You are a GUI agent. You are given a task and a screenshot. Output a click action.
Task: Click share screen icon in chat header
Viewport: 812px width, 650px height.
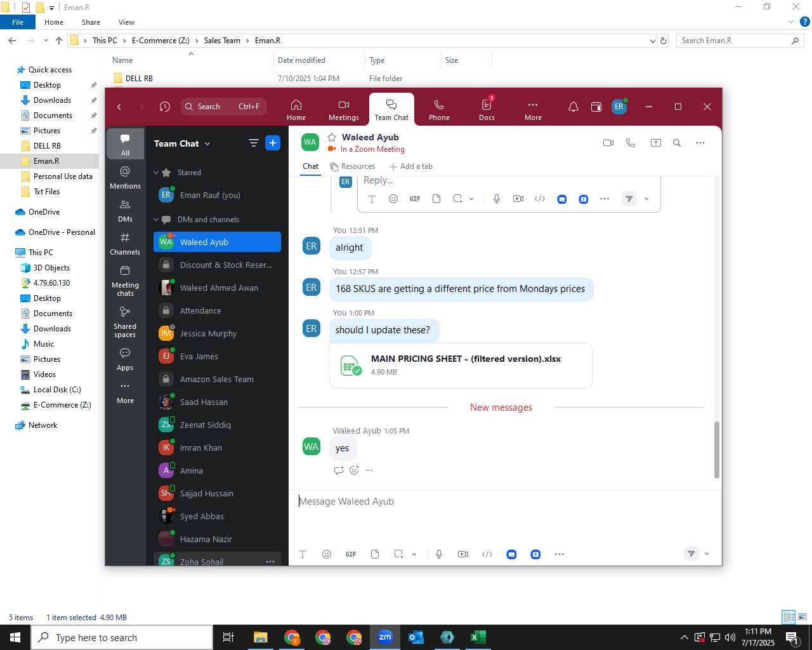pos(656,143)
